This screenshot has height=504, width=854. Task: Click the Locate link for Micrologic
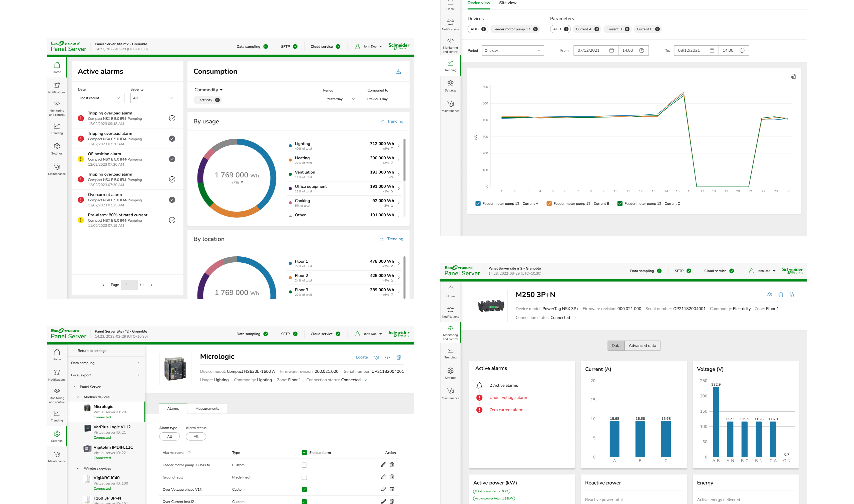pos(362,357)
